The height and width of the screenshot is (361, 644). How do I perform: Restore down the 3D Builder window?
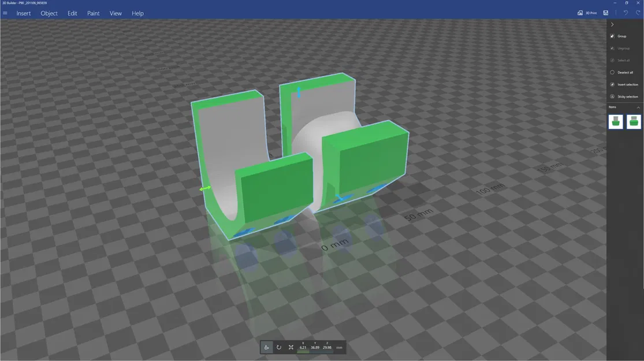626,3
